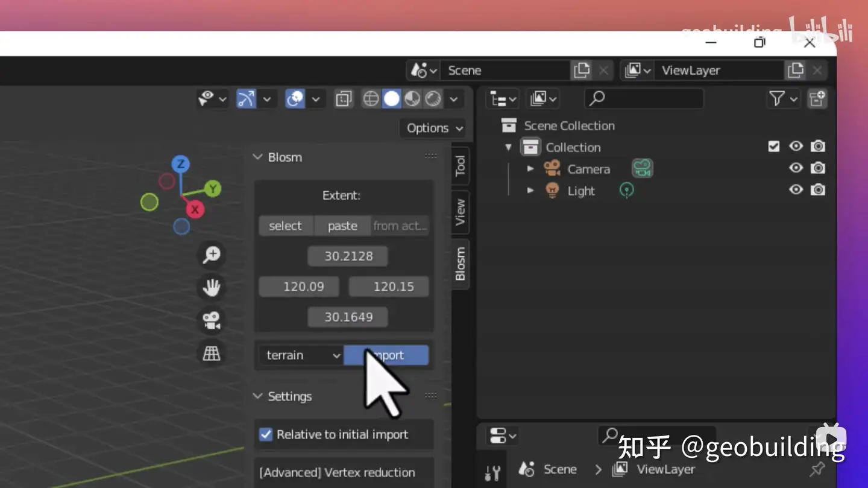Click the 30.1649 min latitude field

click(348, 317)
